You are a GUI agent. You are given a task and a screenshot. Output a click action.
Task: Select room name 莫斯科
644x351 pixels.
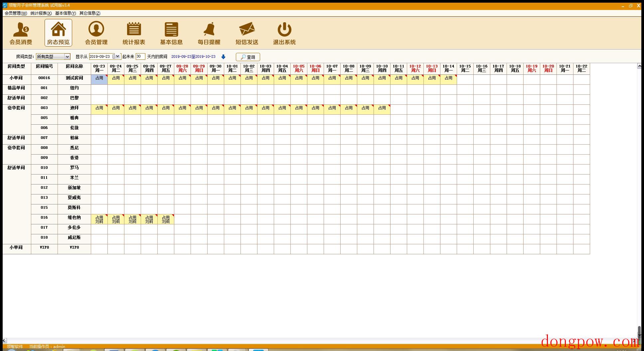74,208
